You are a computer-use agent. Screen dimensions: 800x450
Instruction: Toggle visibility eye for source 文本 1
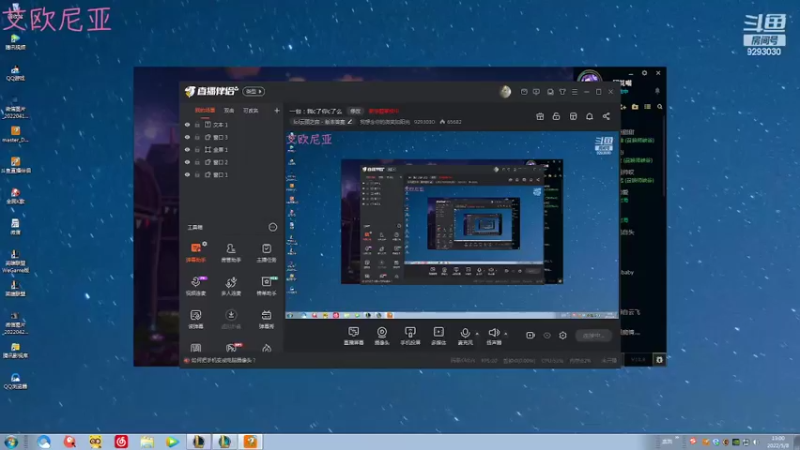pos(187,124)
